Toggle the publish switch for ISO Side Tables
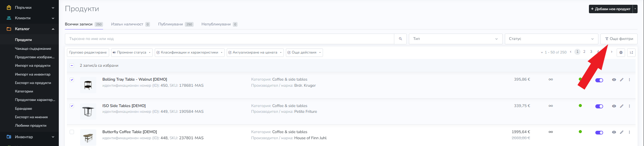This screenshot has height=146, width=644. point(599,106)
